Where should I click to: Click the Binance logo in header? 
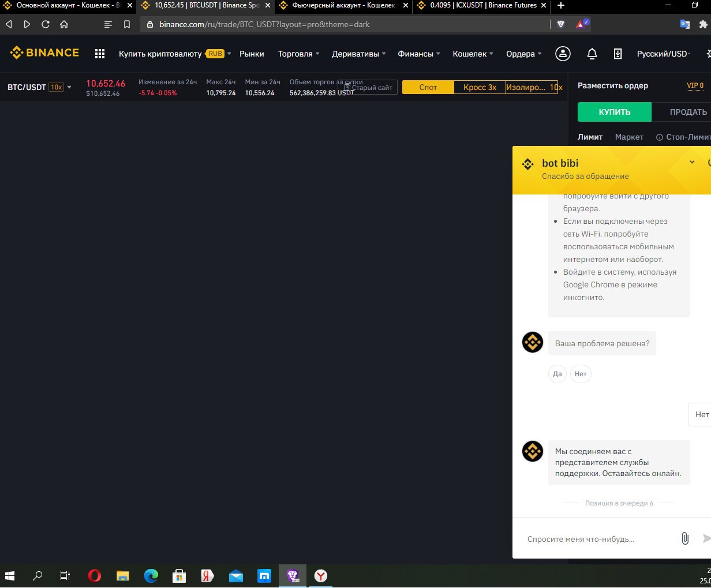[44, 53]
